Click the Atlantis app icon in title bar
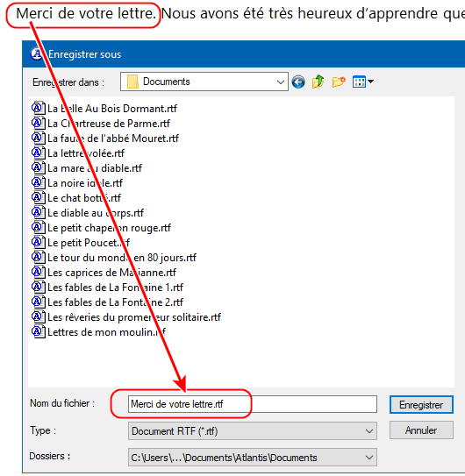 click(37, 54)
